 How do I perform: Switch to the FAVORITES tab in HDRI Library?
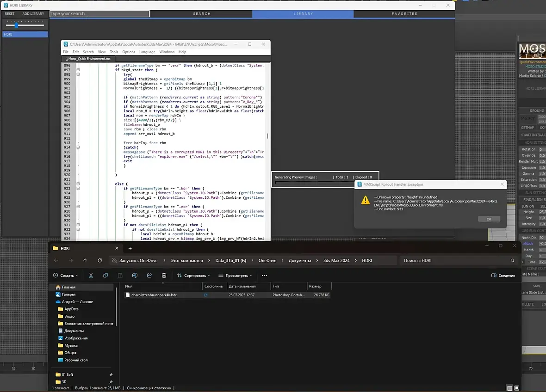pos(404,14)
